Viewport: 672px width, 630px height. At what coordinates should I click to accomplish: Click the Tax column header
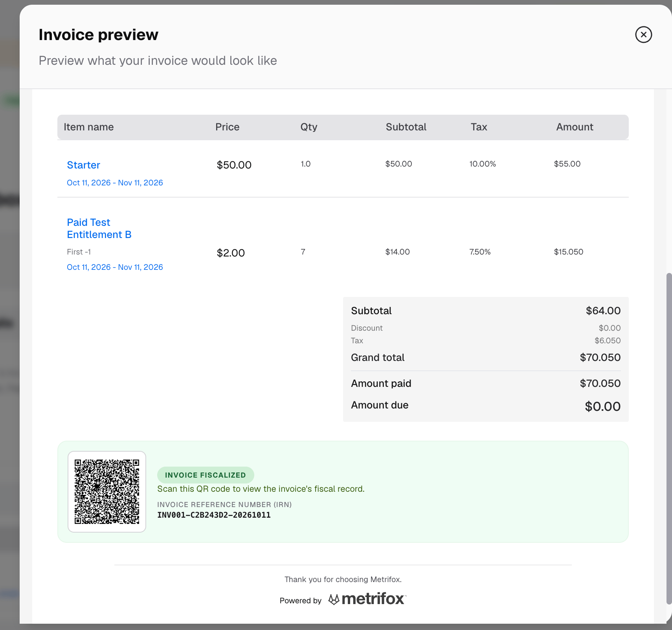click(479, 127)
